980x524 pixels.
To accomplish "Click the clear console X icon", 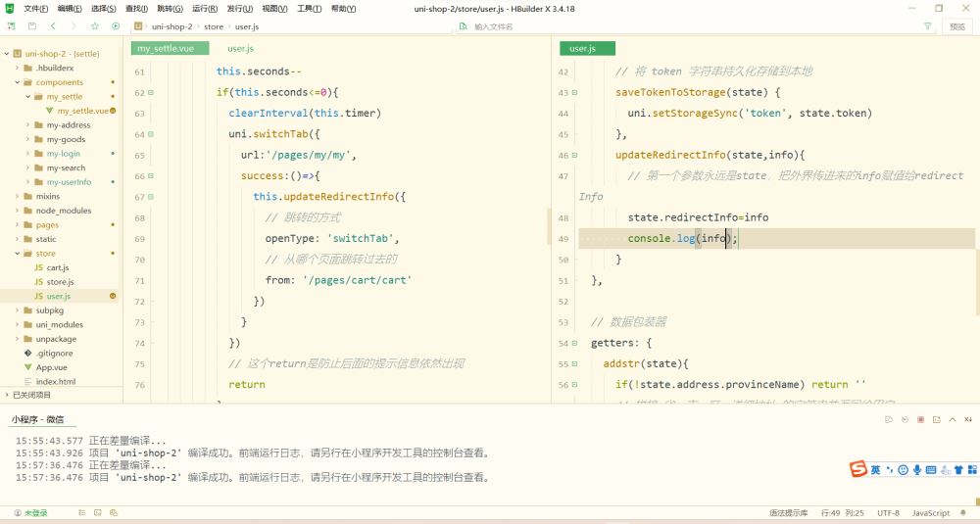I will pos(967,420).
